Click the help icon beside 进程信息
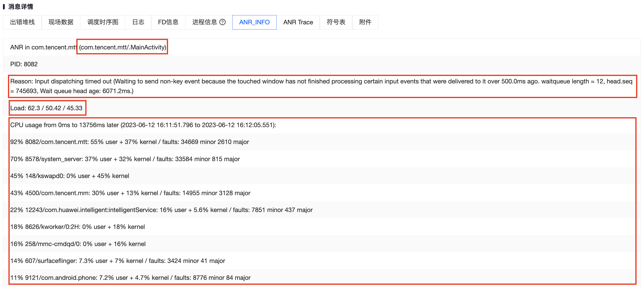 [222, 22]
